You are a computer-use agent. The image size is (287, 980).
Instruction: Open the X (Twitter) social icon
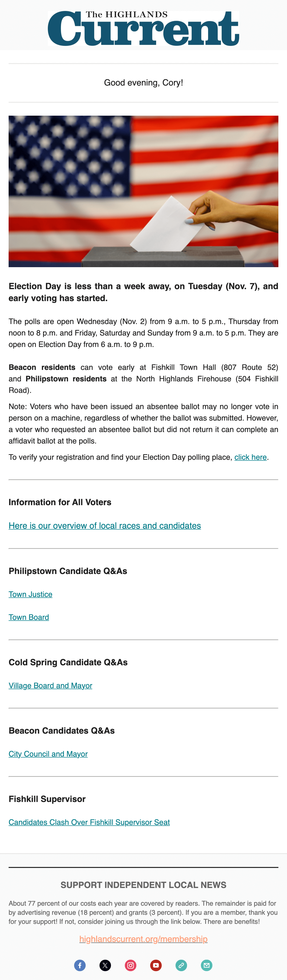(105, 965)
